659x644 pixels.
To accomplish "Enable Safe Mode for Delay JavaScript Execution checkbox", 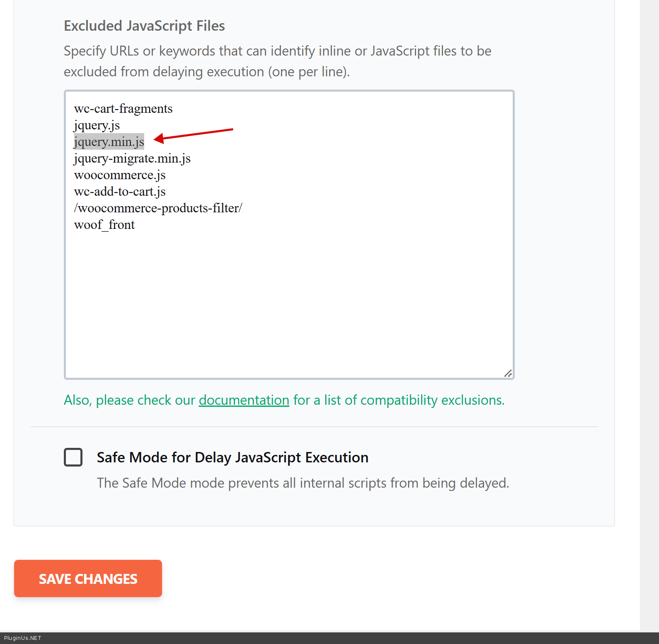I will [73, 457].
